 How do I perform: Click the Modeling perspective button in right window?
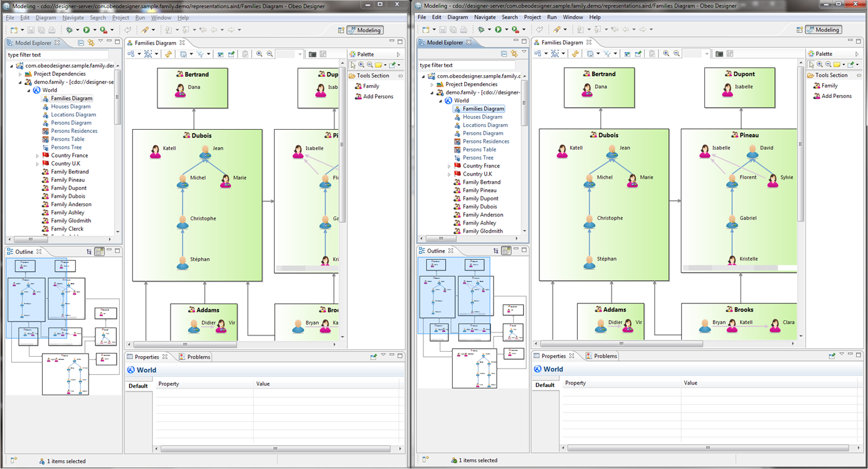[823, 30]
